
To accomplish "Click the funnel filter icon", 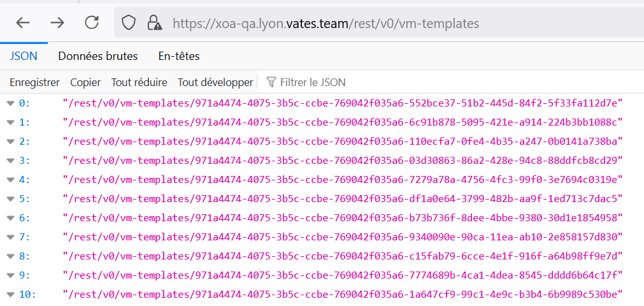I will (271, 82).
